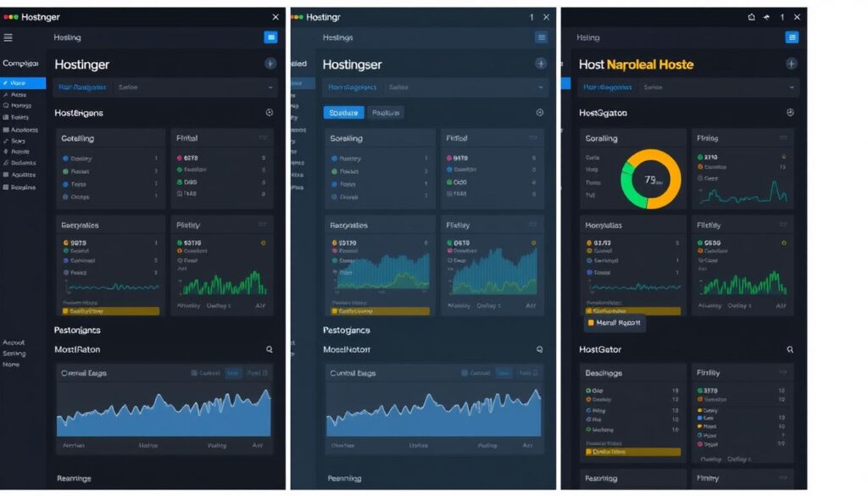Click yellow button at bottom of right Besdinoge card
Viewport: 868px width, 496px height.
pyautogui.click(x=632, y=452)
